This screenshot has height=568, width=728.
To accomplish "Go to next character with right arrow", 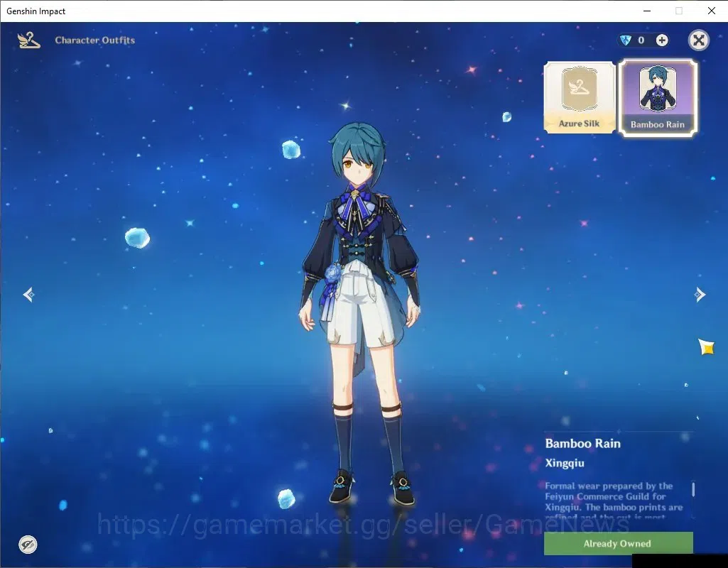I will pyautogui.click(x=700, y=295).
